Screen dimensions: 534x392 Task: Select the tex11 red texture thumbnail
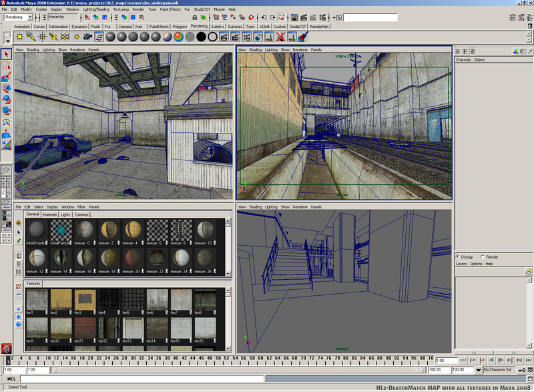85,328
